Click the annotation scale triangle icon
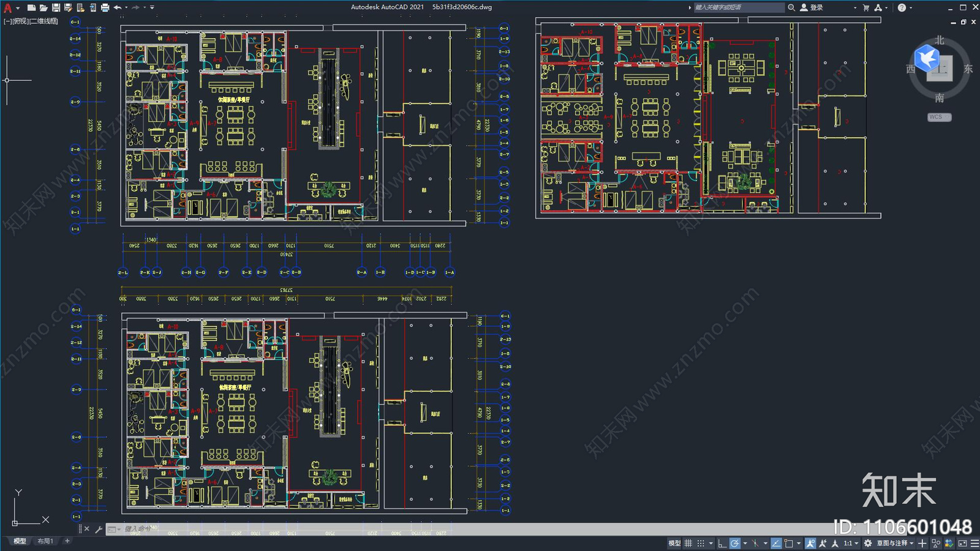 point(835,543)
